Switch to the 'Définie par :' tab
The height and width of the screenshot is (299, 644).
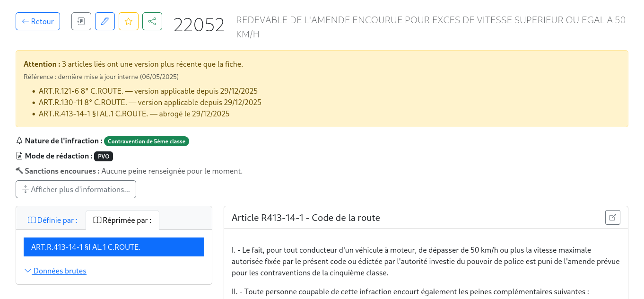[x=52, y=220]
